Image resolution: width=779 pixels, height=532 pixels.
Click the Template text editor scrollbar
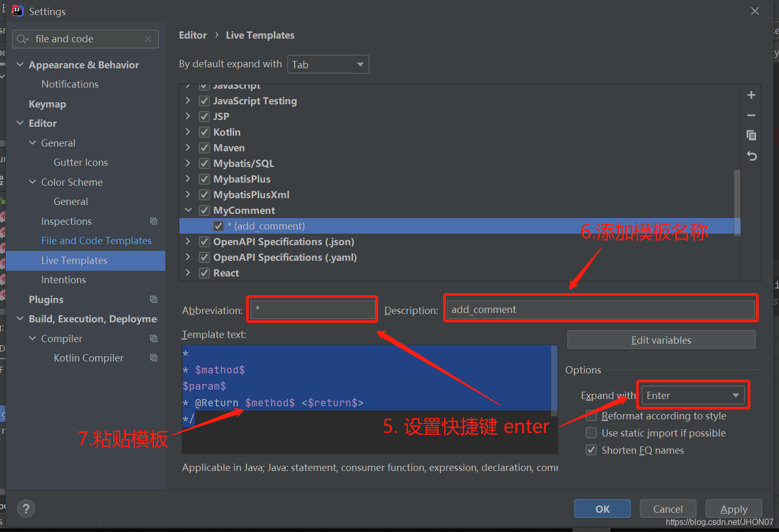[x=554, y=380]
